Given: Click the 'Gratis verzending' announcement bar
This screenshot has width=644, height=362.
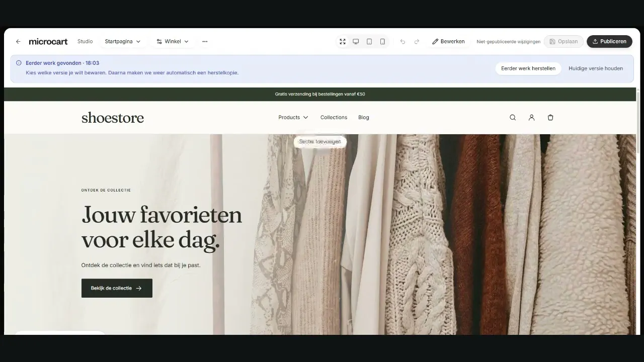Looking at the screenshot, I should point(320,95).
